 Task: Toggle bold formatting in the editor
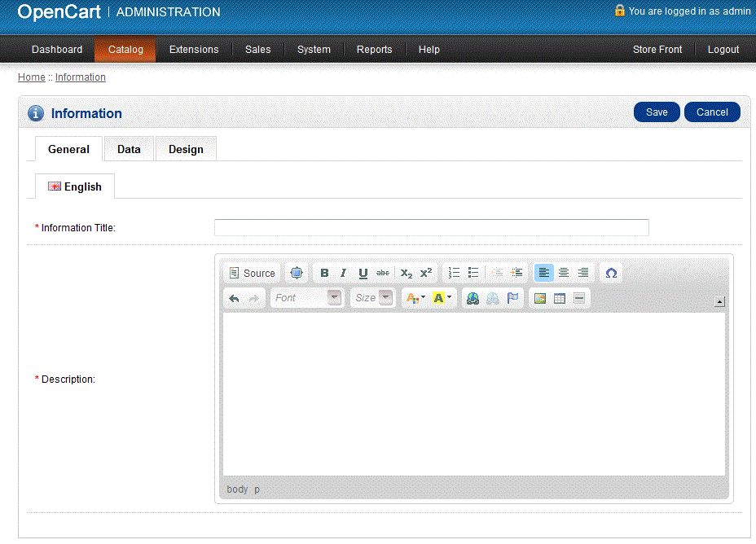324,273
